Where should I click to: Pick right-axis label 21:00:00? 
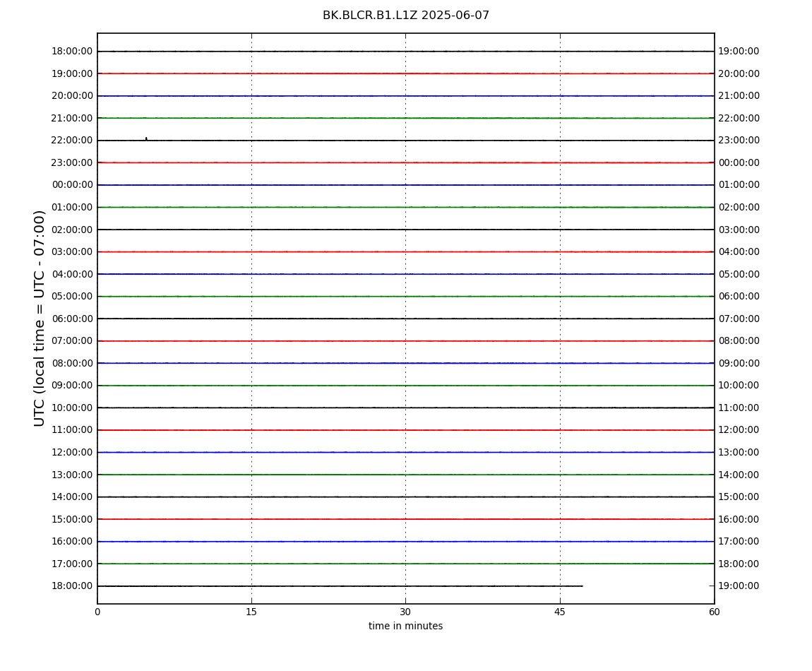(x=739, y=96)
